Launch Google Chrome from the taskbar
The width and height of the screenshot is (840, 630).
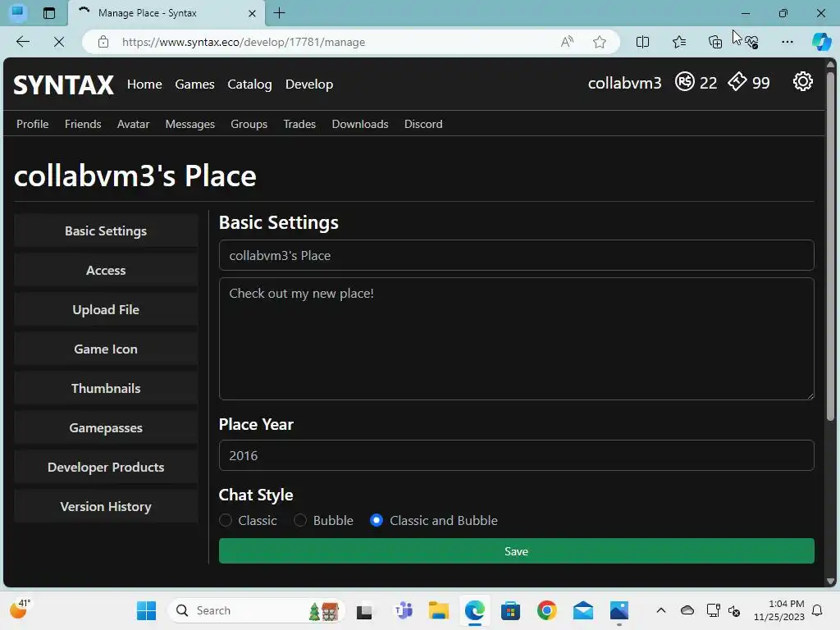546,610
